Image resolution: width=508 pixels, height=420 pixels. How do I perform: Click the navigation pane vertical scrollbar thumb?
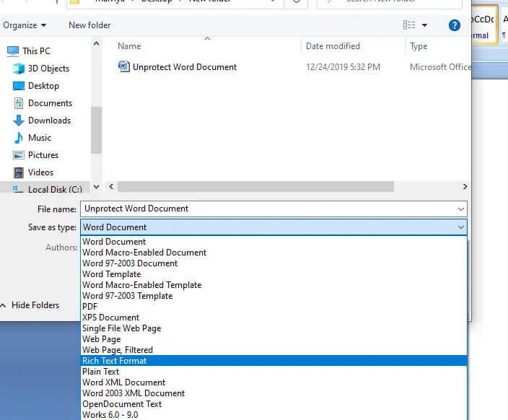click(x=96, y=130)
